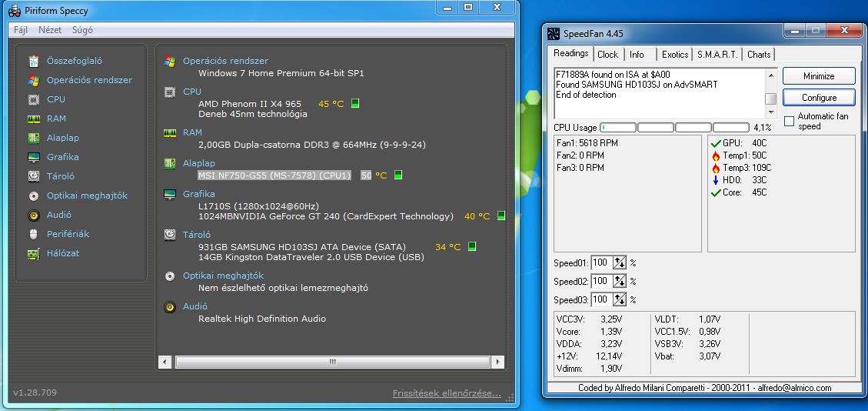The width and height of the screenshot is (868, 411).
Task: Adjust the Speed01 spinner arrows
Action: tap(620, 263)
